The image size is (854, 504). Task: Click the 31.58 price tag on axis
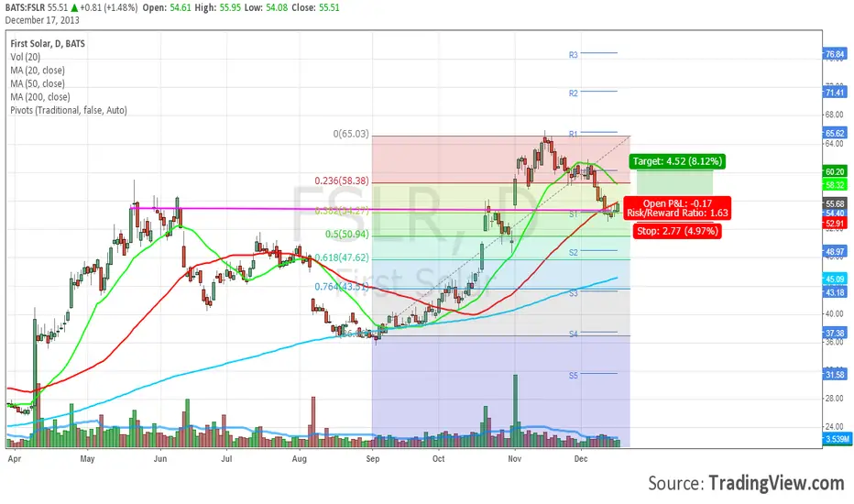[x=835, y=374]
